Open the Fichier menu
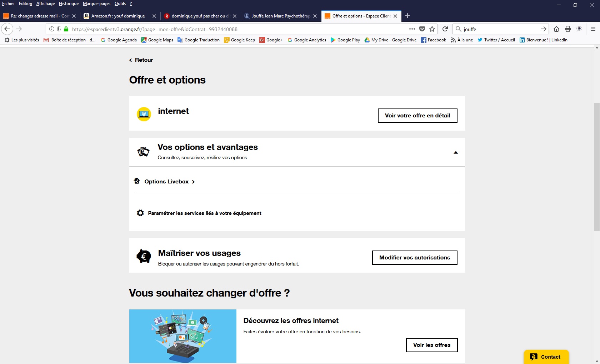This screenshot has height=364, width=600. [x=9, y=4]
